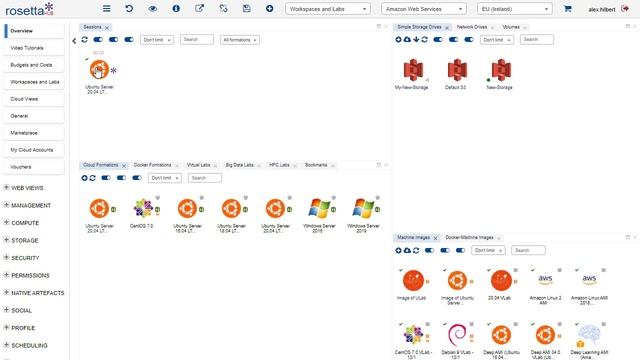Image resolution: width=640 pixels, height=360 pixels.
Task: Toggle second switch in Storage Drives panel
Action: coord(453,40)
